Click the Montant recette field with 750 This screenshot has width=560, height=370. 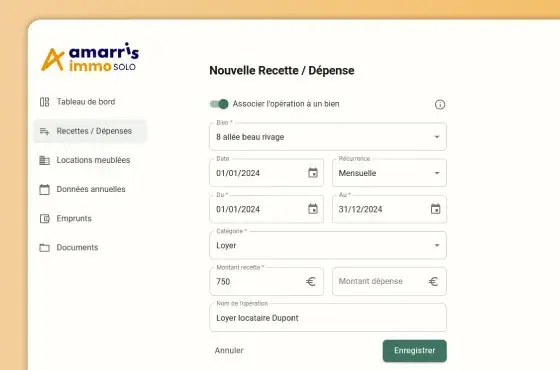[x=266, y=281]
